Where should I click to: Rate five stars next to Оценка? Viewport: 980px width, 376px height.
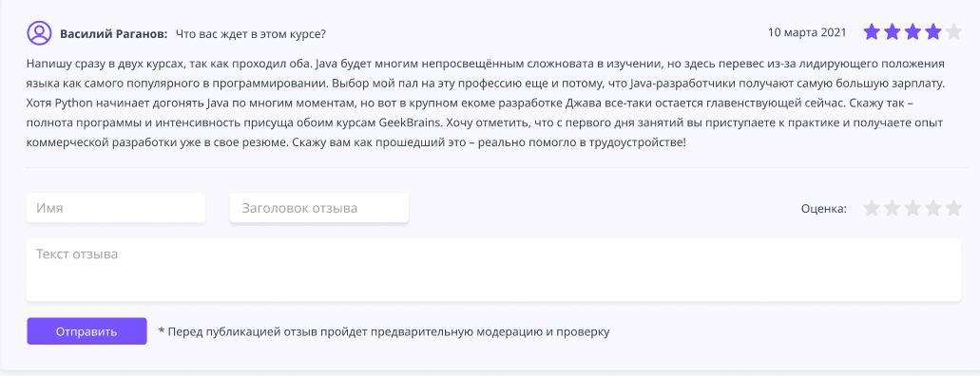click(x=953, y=208)
